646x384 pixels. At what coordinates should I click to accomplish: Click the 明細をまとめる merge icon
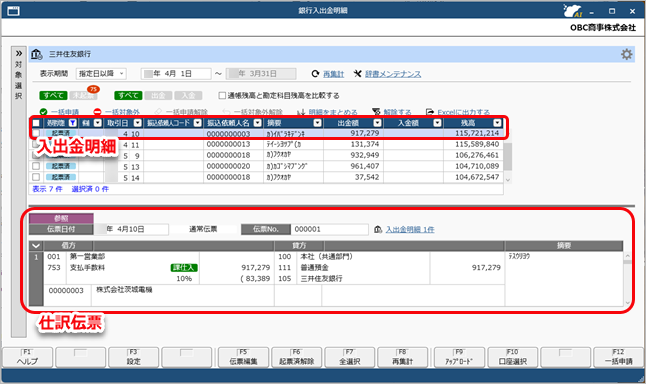pyautogui.click(x=301, y=112)
